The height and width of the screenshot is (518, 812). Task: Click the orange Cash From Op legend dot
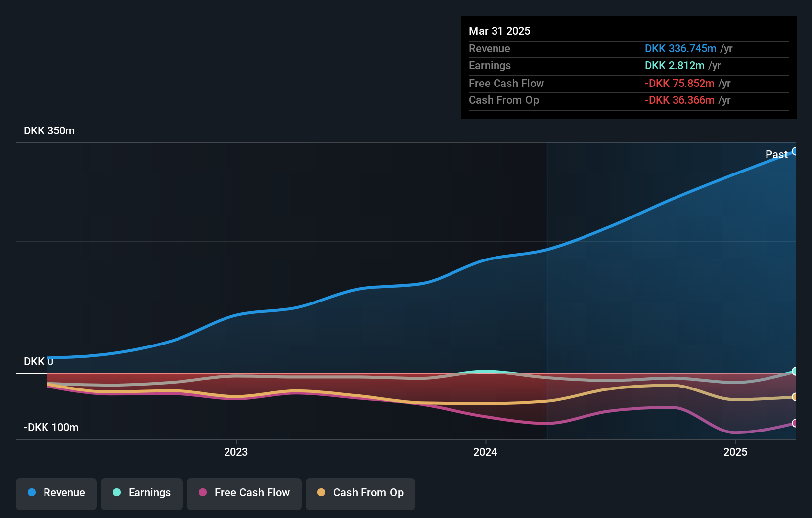(x=321, y=493)
